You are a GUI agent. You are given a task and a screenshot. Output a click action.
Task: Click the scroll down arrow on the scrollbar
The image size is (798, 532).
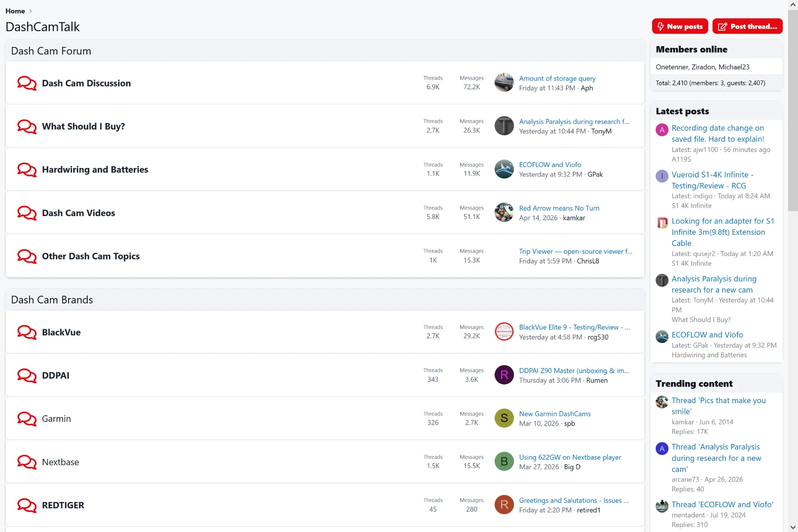point(793,527)
